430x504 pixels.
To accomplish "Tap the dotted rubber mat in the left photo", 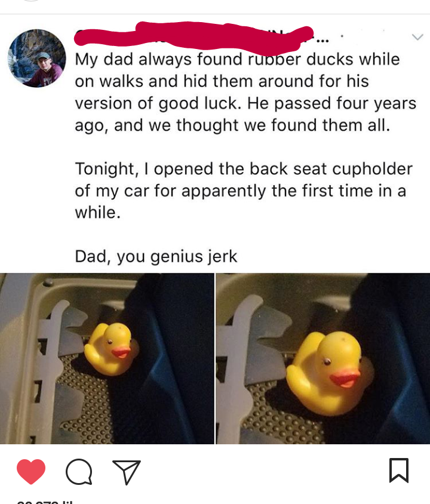I will 85,402.
